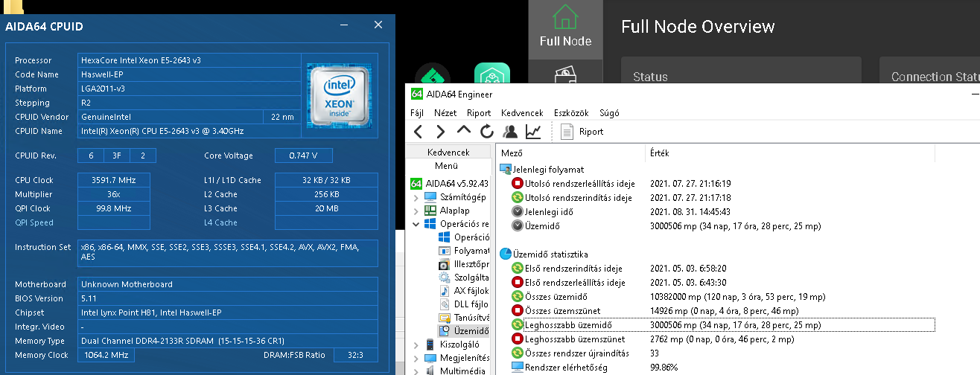Open the Fájl menu
The image size is (980, 375).
417,113
